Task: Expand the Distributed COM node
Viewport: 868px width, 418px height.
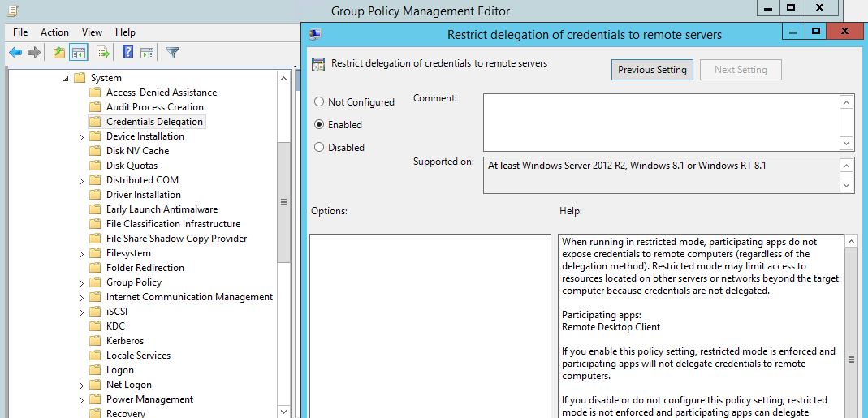Action: (82, 180)
